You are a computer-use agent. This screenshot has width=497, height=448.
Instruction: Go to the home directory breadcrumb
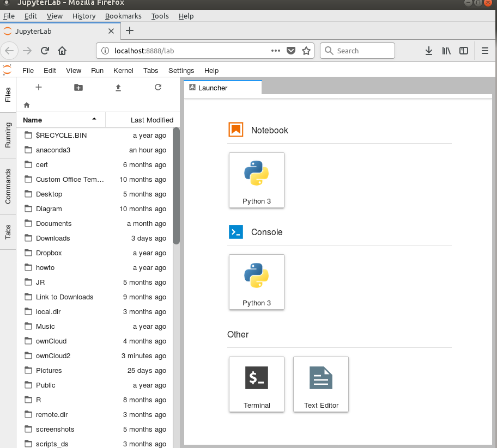pos(27,105)
